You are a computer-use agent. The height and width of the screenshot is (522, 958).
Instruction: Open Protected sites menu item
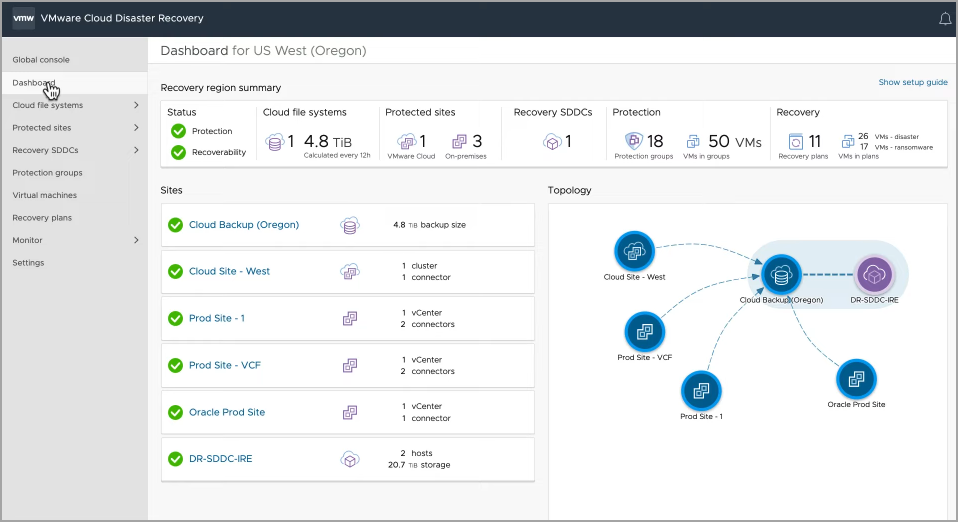click(42, 128)
